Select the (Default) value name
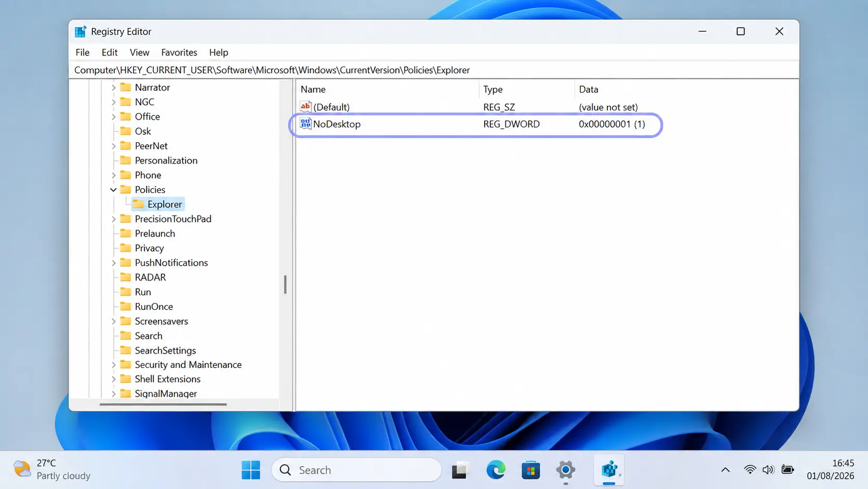 331,107
